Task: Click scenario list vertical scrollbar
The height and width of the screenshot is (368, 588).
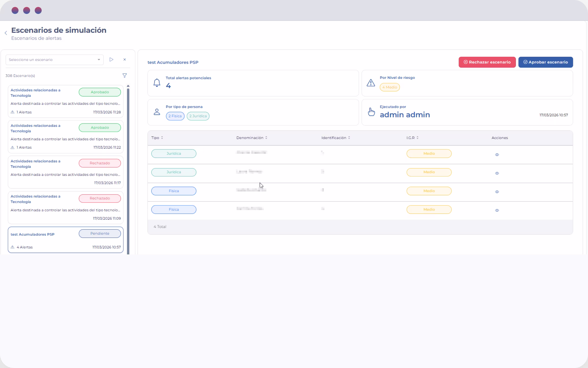Action: tap(128, 171)
